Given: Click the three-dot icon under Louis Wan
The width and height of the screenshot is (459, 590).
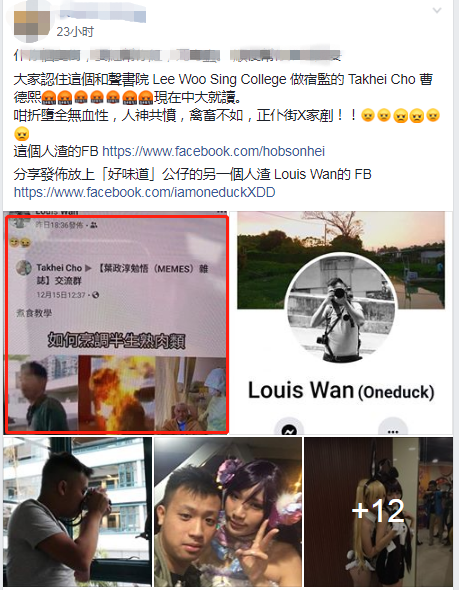Looking at the screenshot, I should click(393, 428).
